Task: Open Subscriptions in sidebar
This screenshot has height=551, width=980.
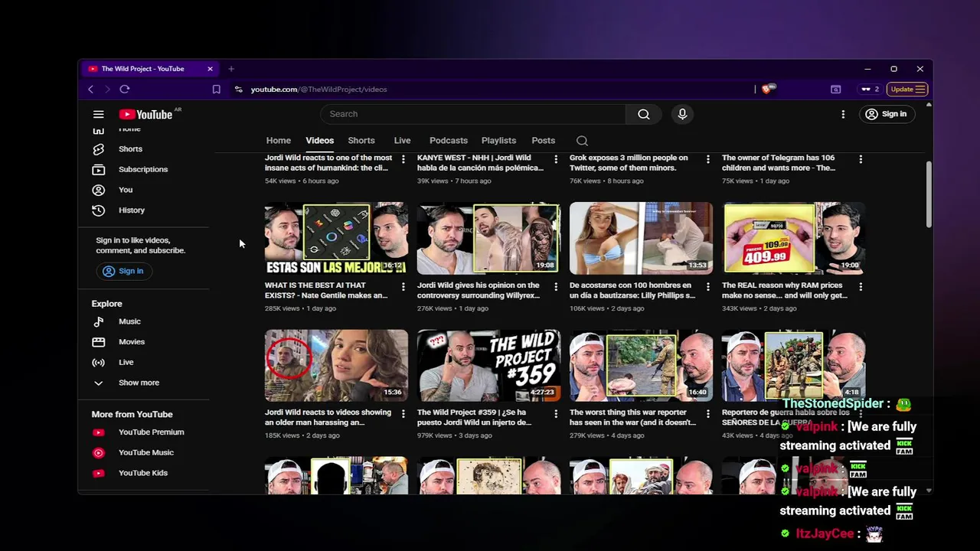Action: pyautogui.click(x=142, y=169)
